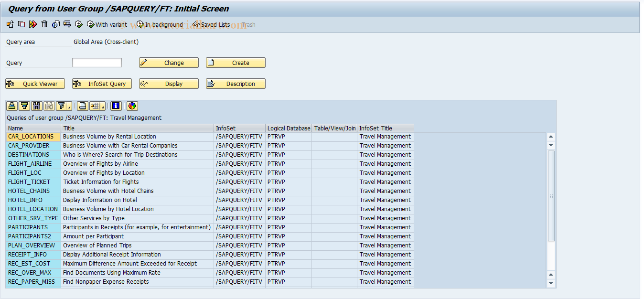
Task: Click title 'Amount per Participant'
Action: coord(93,236)
